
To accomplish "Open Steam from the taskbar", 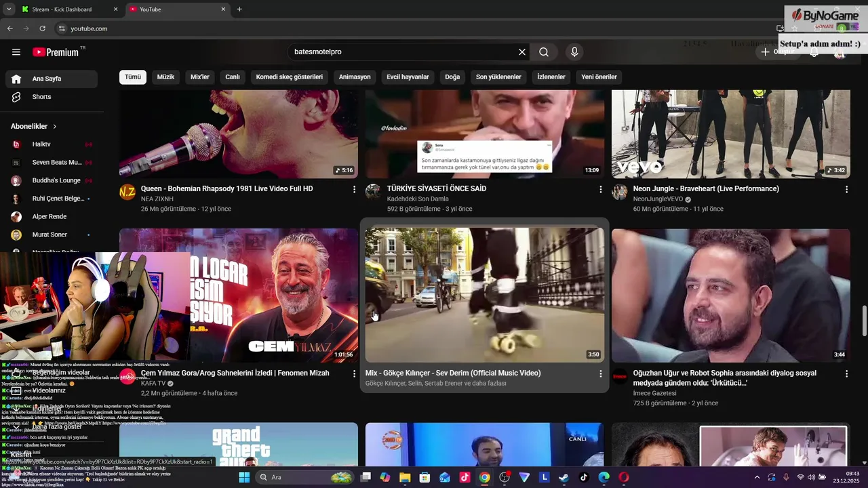I will 564,477.
